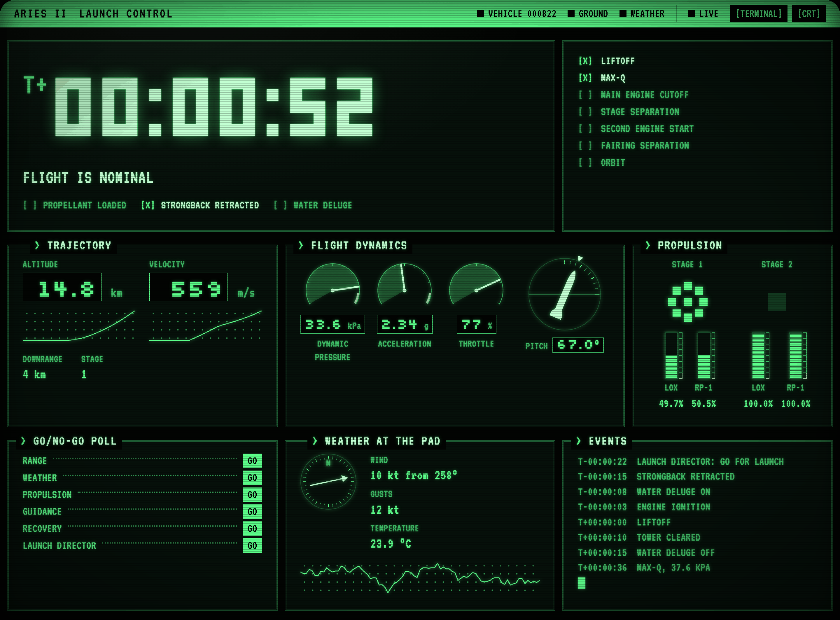Click the RANGE GO status badge
The width and height of the screenshot is (840, 620).
pyautogui.click(x=252, y=461)
